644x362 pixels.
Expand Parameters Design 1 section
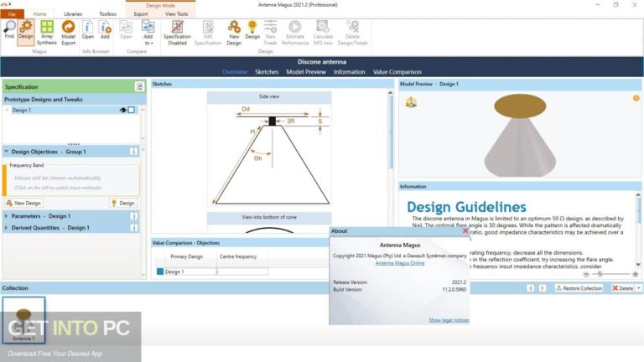6,216
